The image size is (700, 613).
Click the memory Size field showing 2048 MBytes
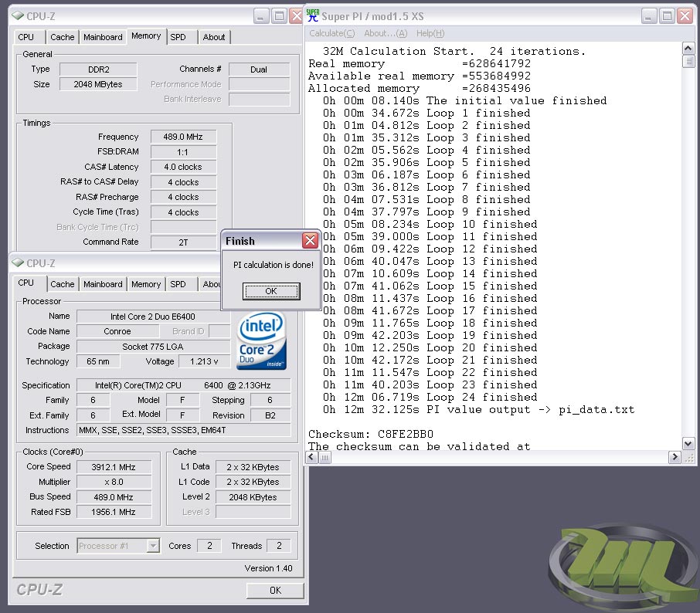pos(98,84)
